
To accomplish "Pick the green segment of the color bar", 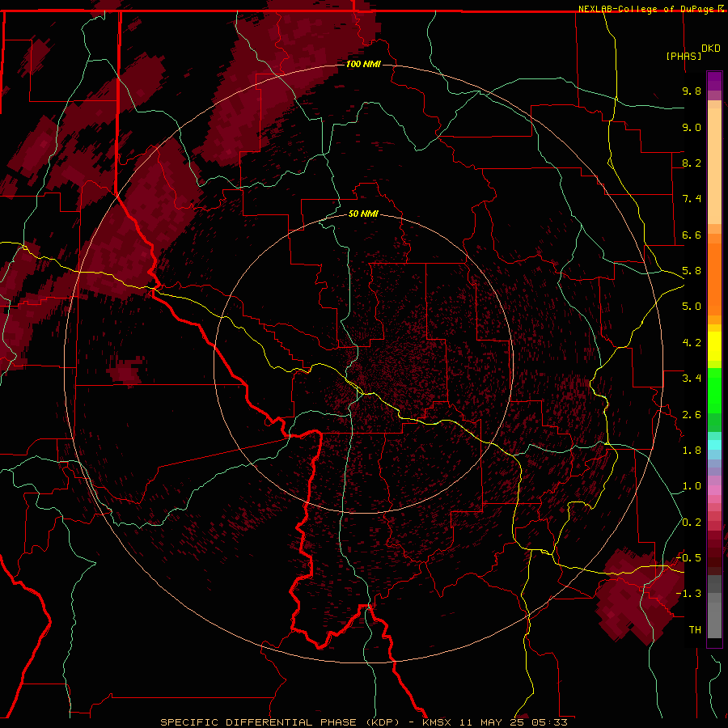I will [x=714, y=391].
